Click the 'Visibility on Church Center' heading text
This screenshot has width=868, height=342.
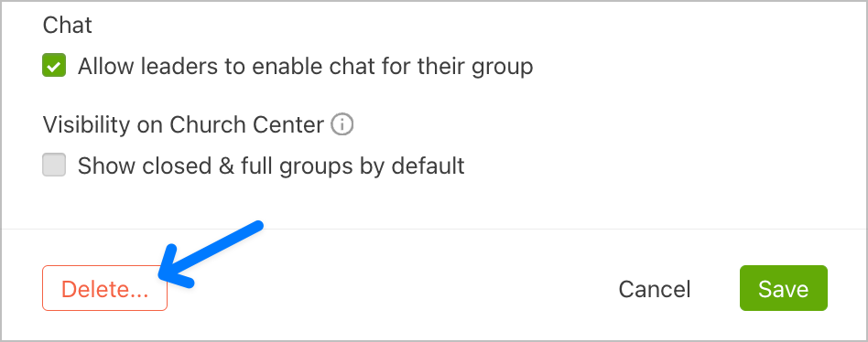pyautogui.click(x=183, y=125)
